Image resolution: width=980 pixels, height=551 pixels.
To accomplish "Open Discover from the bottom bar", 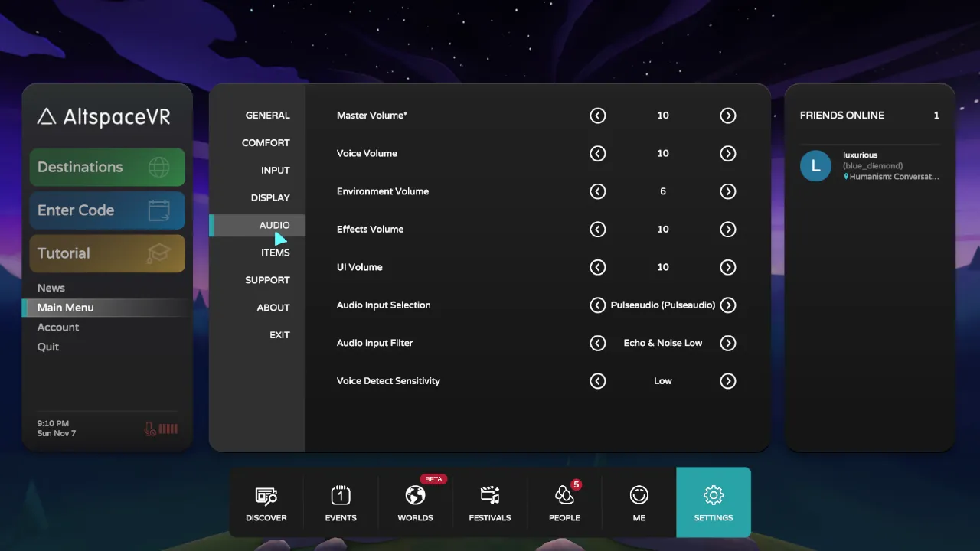I will click(x=266, y=503).
